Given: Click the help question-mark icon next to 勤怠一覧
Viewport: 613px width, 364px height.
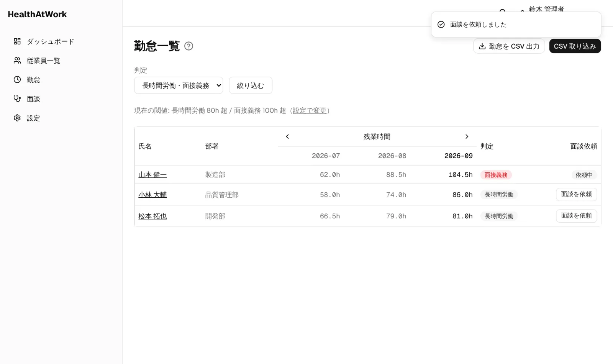Looking at the screenshot, I should coord(188,46).
